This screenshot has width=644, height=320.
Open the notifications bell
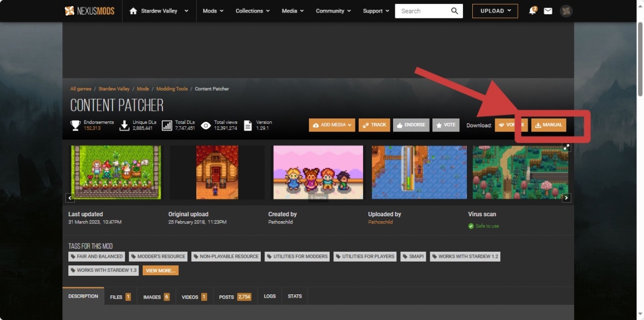click(532, 11)
